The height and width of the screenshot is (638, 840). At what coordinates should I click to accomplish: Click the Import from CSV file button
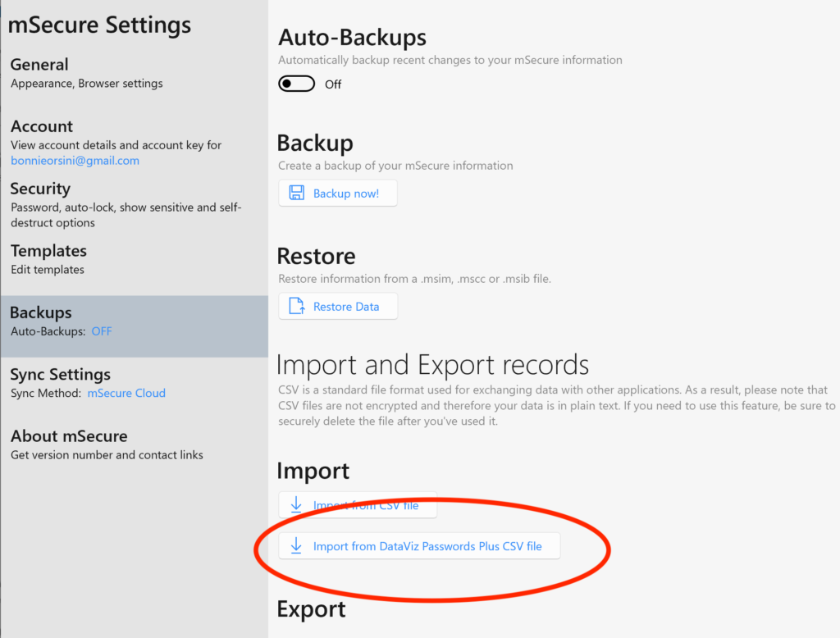click(358, 504)
